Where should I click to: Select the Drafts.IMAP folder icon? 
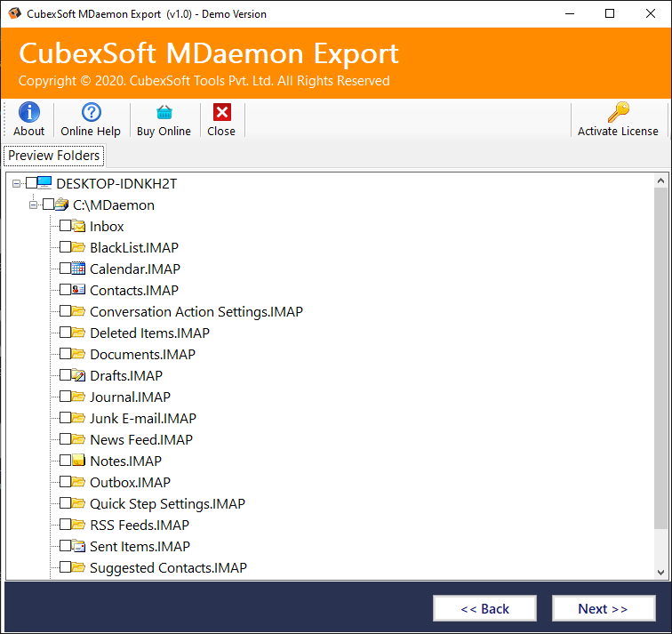[x=78, y=375]
